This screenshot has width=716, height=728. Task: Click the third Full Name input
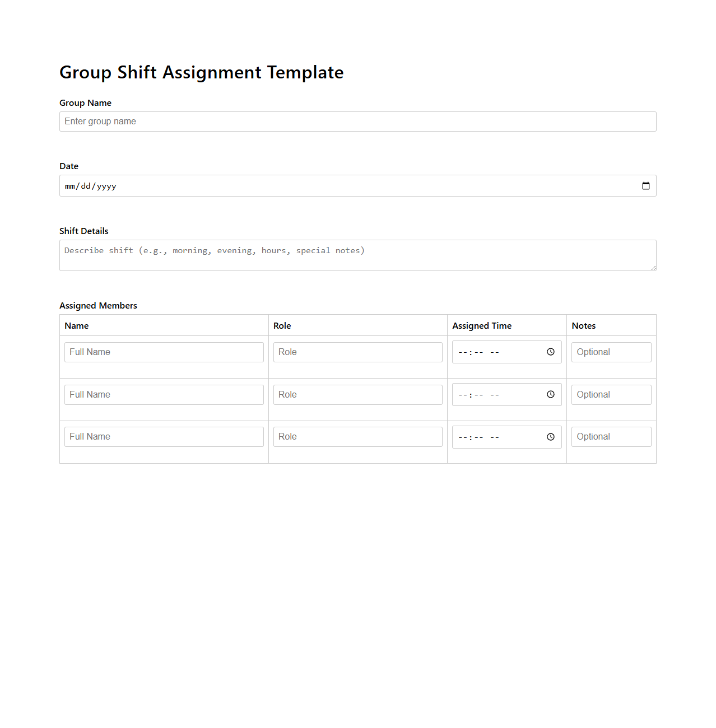[x=164, y=436]
